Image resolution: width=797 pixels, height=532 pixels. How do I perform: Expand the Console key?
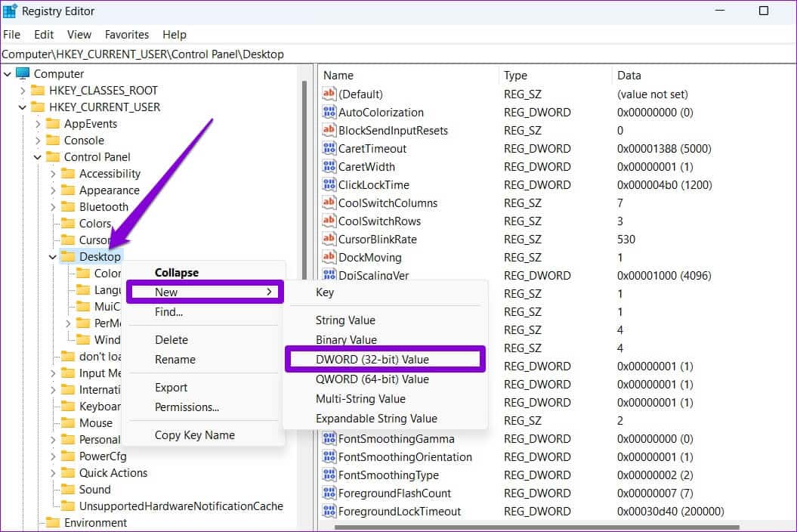click(38, 141)
